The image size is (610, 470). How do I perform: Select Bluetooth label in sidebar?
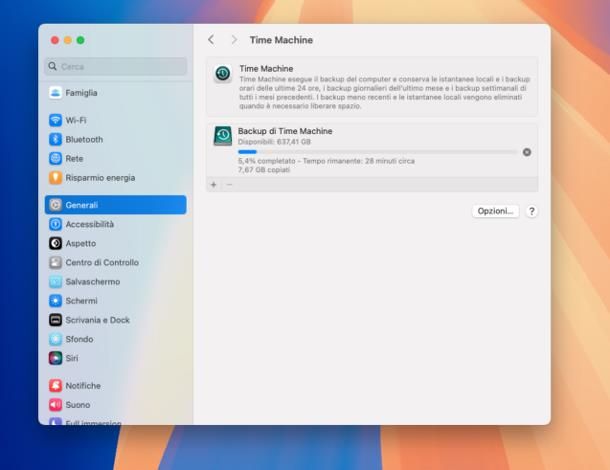coord(84,139)
